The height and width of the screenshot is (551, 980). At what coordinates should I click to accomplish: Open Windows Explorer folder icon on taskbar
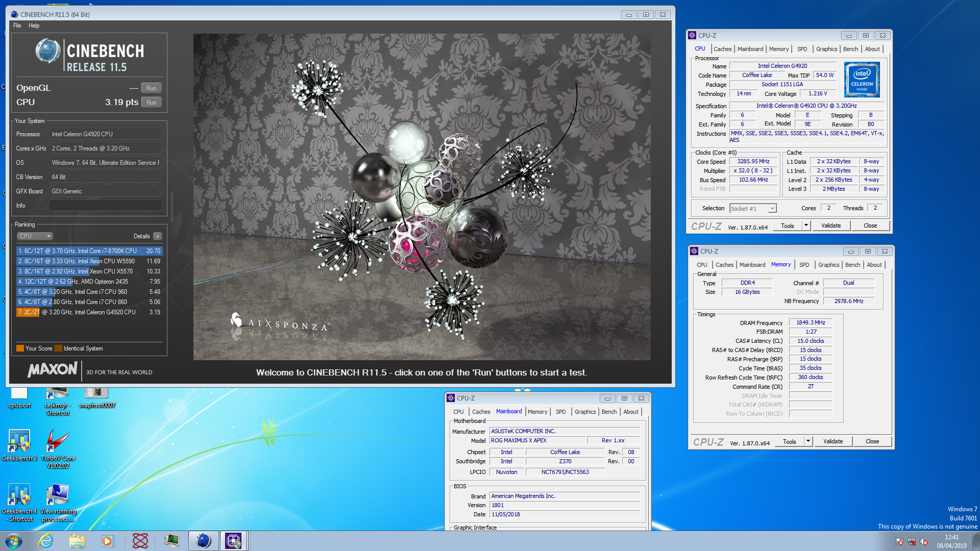[77, 541]
